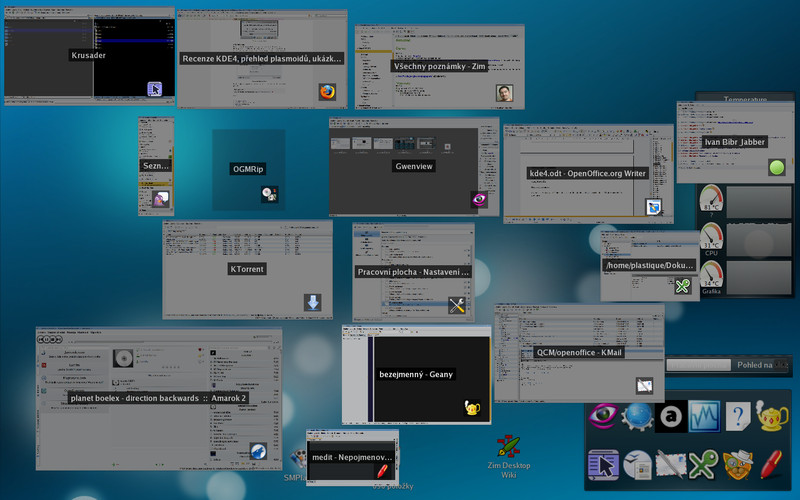The width and height of the screenshot is (800, 500).
Task: Click the avatar photo icon on Zim window
Action: click(504, 93)
